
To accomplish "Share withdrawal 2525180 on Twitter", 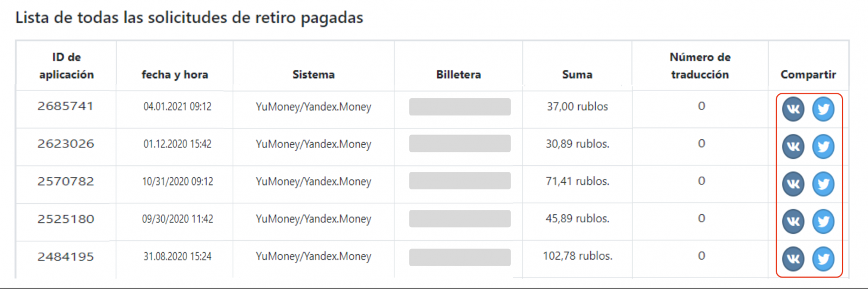I will (823, 221).
